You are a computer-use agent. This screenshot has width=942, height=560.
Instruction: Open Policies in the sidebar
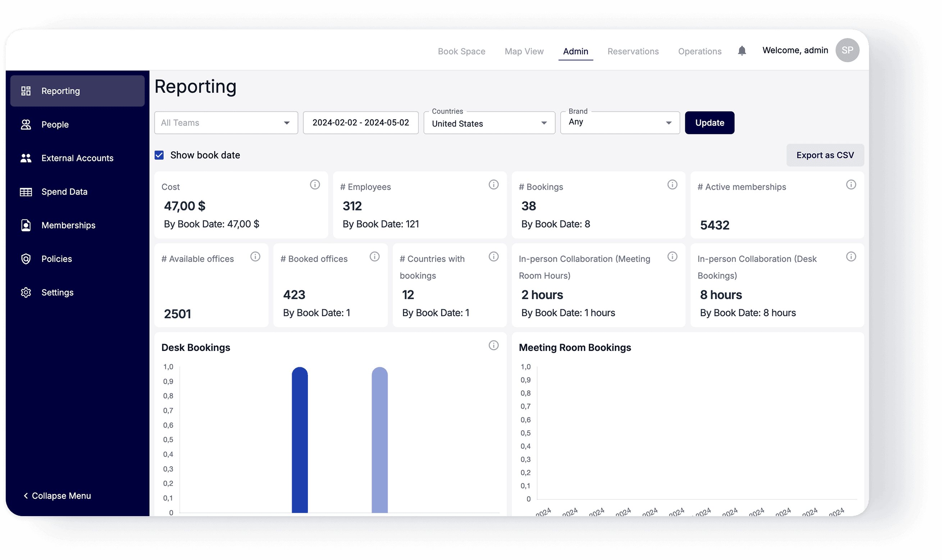point(77,259)
